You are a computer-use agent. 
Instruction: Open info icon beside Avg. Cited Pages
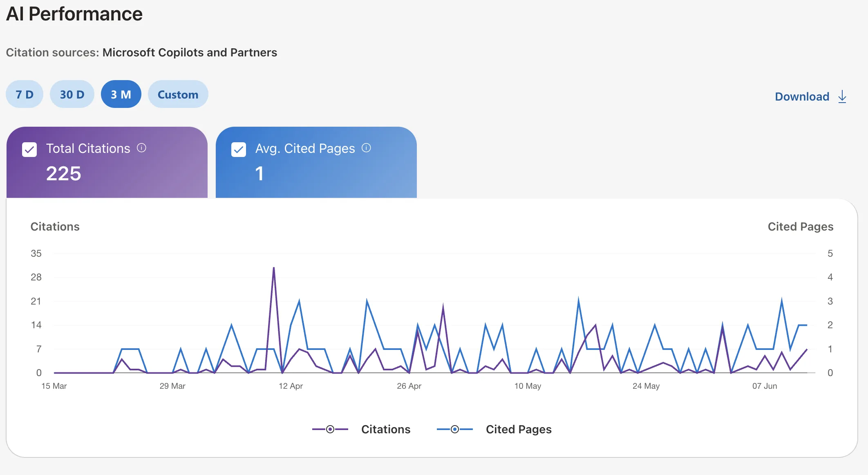click(x=367, y=148)
